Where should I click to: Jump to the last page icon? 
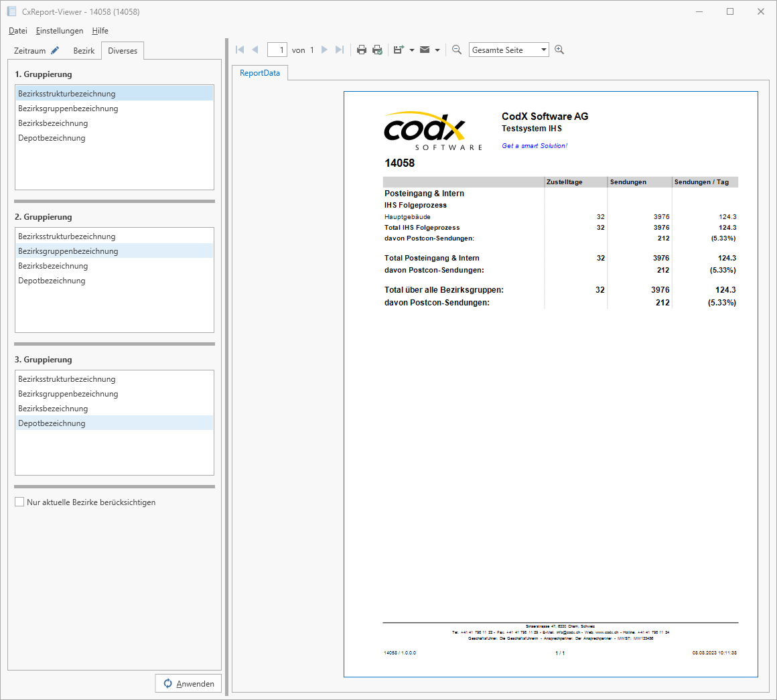coord(340,49)
